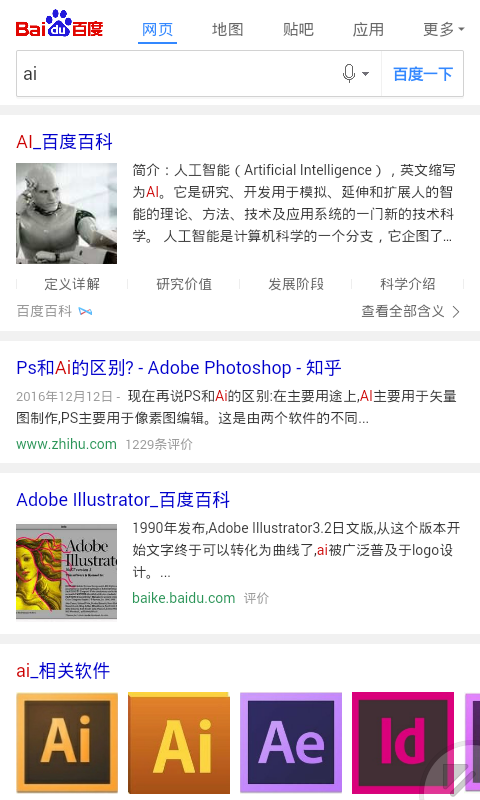The image size is (480, 800).
Task: Click the Baidu logo
Action: (x=59, y=24)
